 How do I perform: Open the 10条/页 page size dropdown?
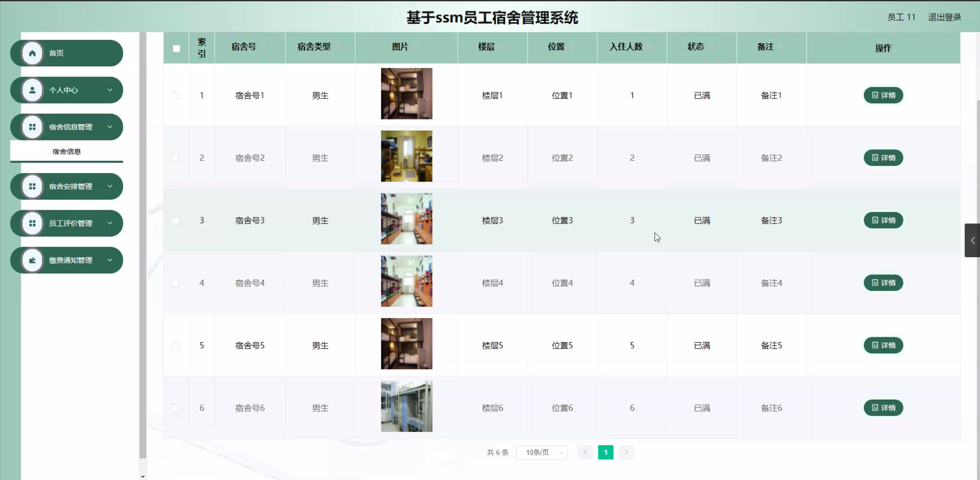(x=541, y=452)
